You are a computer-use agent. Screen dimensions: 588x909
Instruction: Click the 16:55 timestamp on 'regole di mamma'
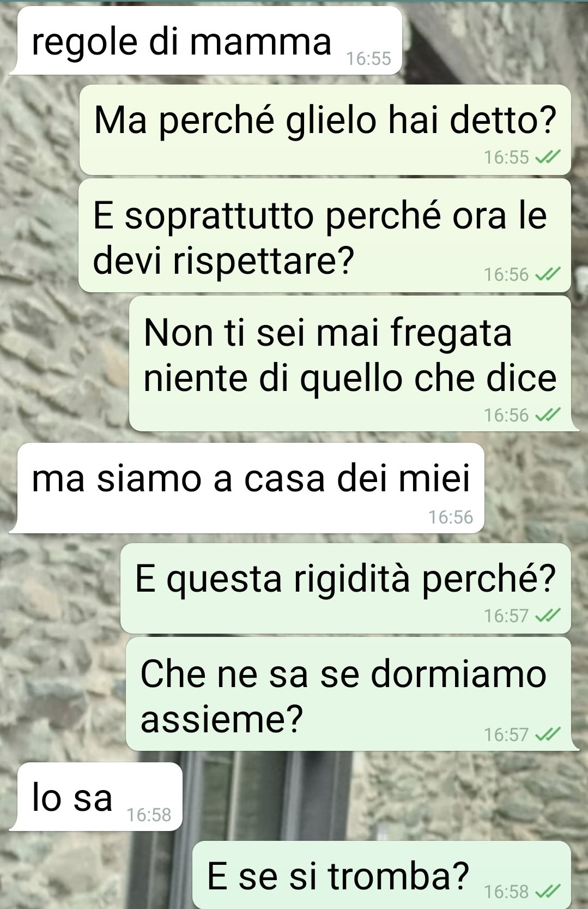pos(369,58)
